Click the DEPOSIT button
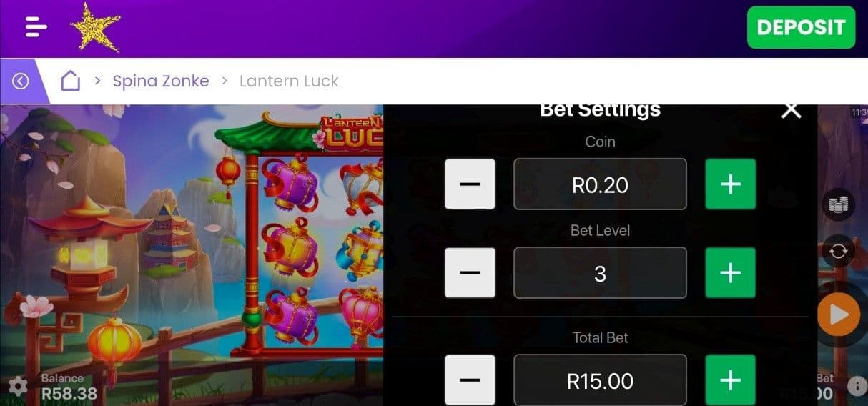868x406 pixels. [x=801, y=27]
